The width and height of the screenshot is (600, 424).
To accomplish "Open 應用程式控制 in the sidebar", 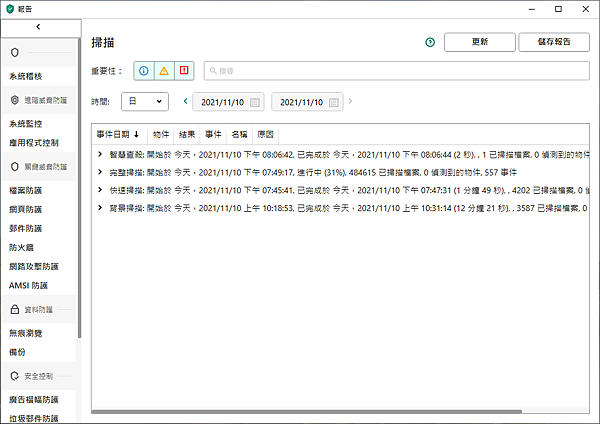I will click(34, 143).
